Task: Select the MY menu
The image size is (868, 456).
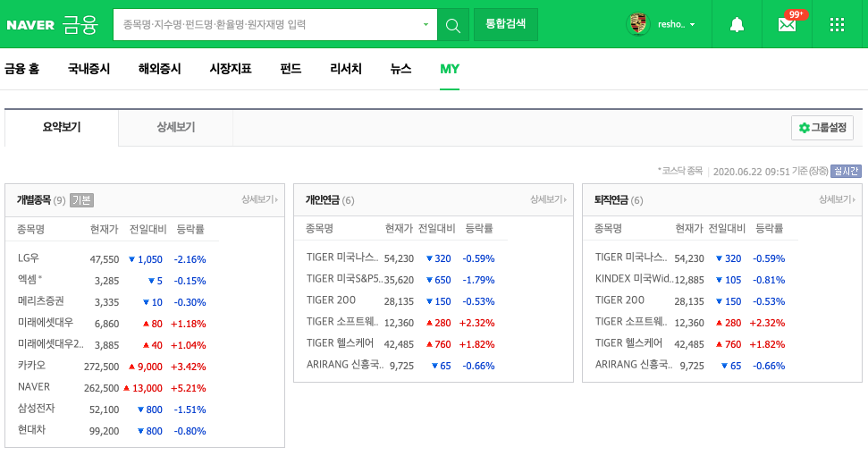Action: tap(450, 69)
